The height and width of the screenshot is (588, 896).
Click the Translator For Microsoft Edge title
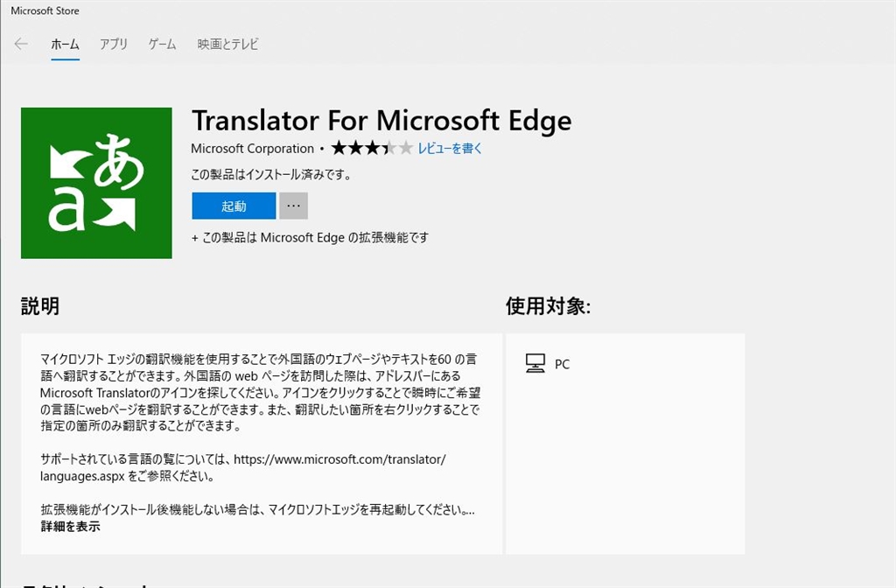tap(381, 120)
